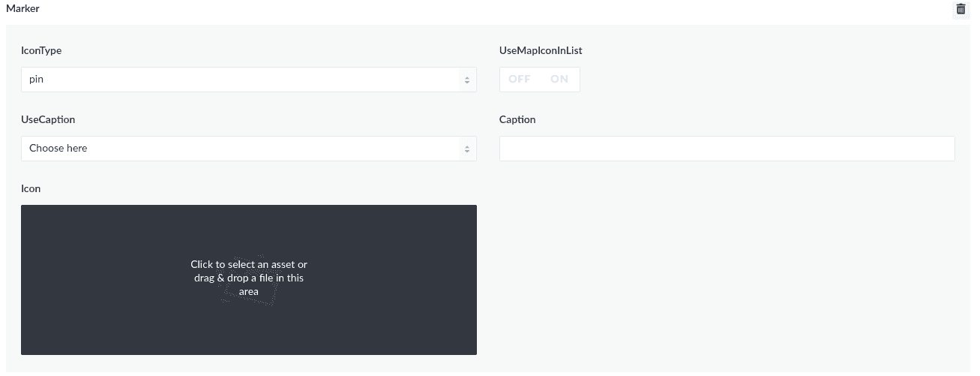The width and height of the screenshot is (980, 376).
Task: Set UseMapIconInList to OFF
Action: point(520,79)
